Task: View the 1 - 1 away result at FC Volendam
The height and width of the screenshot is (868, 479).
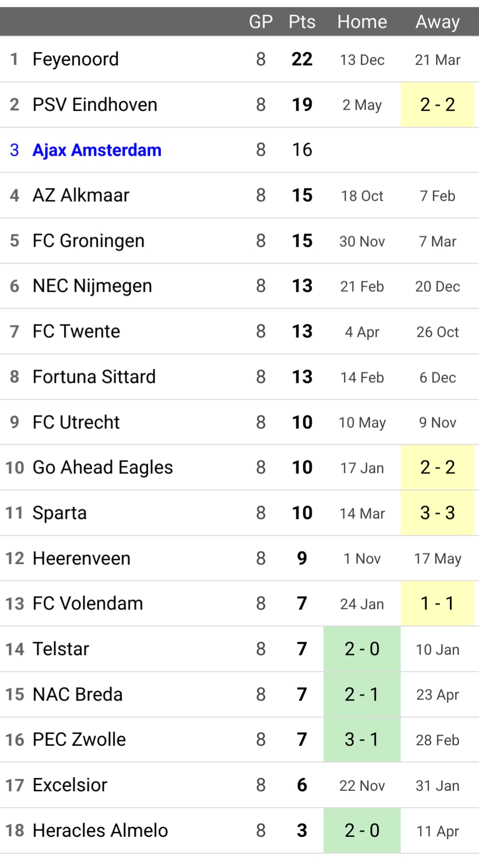Action: pyautogui.click(x=438, y=604)
